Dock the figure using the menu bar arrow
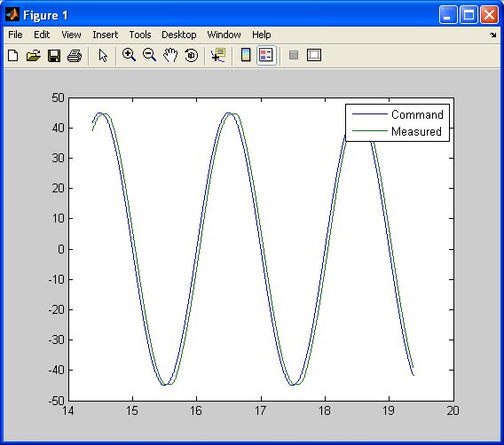The height and width of the screenshot is (445, 504). coord(493,35)
